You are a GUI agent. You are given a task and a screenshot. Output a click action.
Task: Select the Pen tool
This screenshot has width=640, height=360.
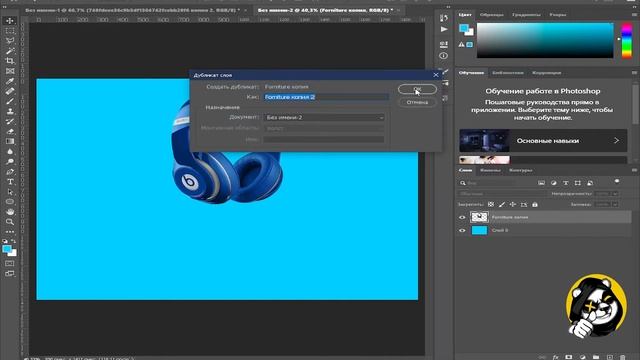tap(10, 171)
